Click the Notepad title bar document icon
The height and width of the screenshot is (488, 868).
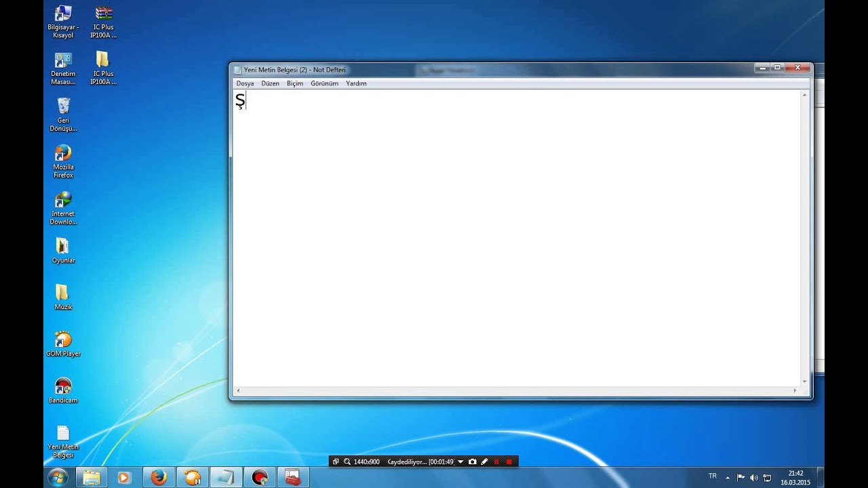click(237, 70)
